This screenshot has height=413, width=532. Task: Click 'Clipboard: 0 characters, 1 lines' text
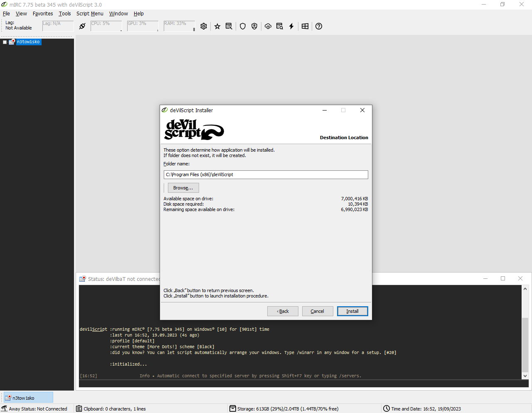tap(115, 409)
